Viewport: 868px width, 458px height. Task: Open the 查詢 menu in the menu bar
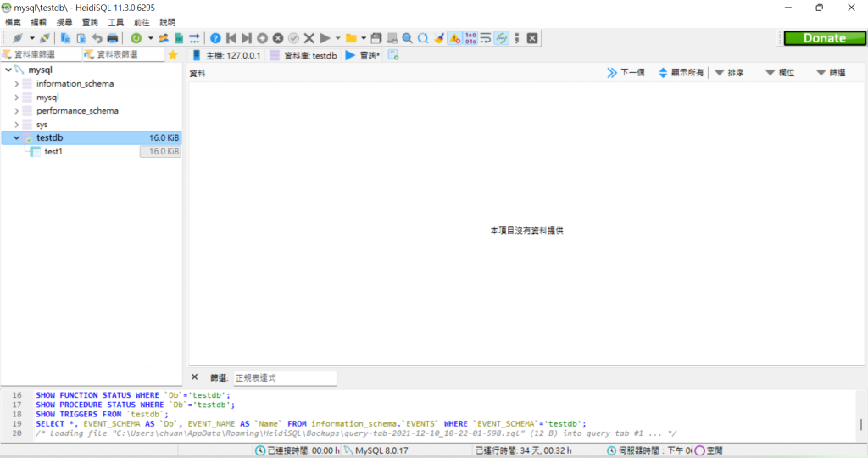(90, 22)
